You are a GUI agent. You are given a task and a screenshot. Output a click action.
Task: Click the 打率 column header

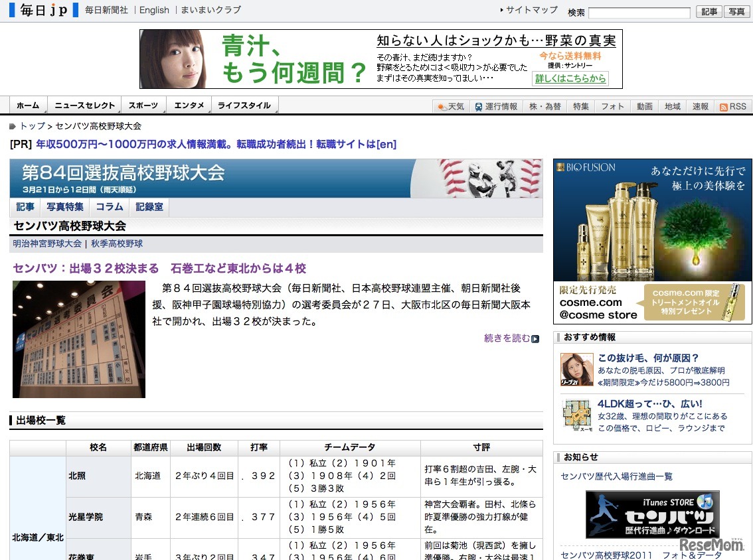tap(259, 447)
